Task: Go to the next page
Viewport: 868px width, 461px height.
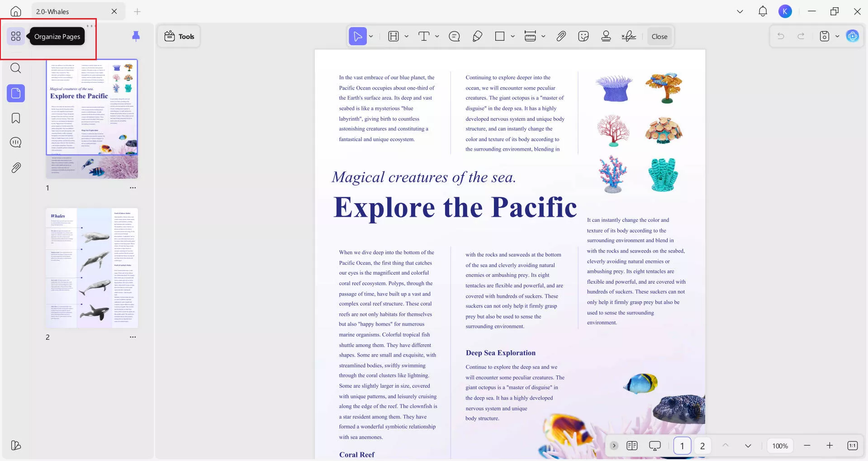Action: 748,446
